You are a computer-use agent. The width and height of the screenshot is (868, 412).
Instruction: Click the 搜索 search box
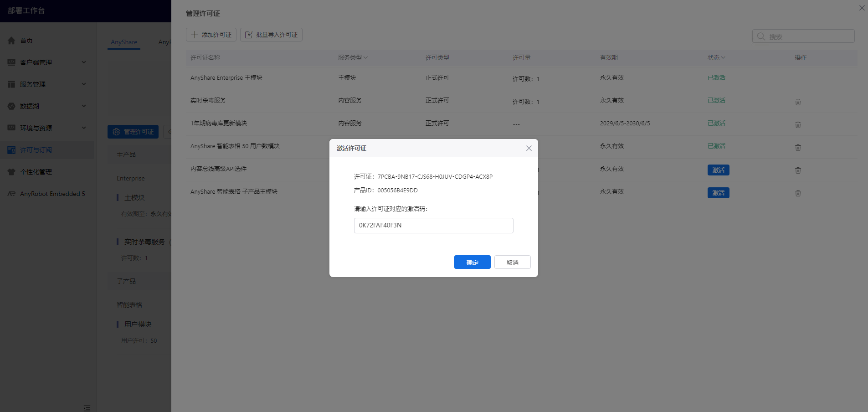pos(803,36)
